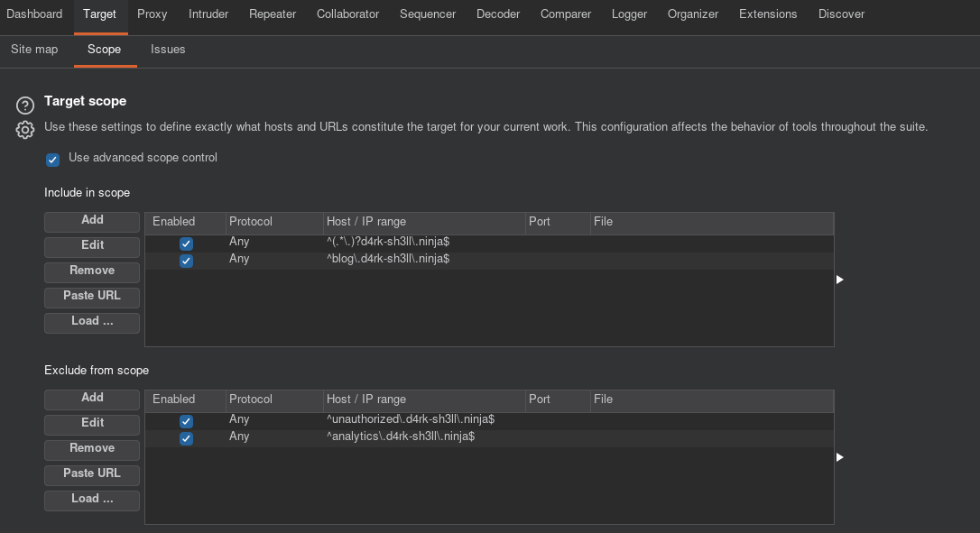Click Remove under Include in scope
Image resolution: width=980 pixels, height=533 pixels.
point(92,271)
